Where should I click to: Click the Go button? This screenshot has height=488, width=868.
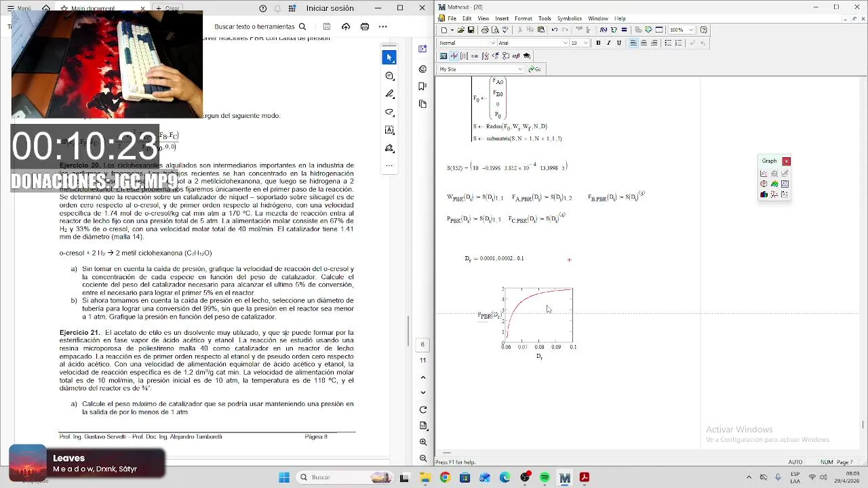coord(534,69)
